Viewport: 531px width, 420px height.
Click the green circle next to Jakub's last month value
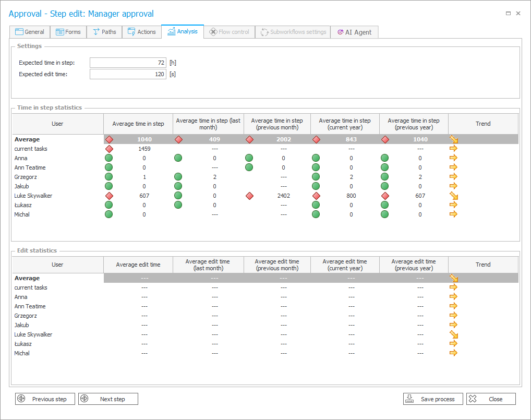click(x=178, y=186)
